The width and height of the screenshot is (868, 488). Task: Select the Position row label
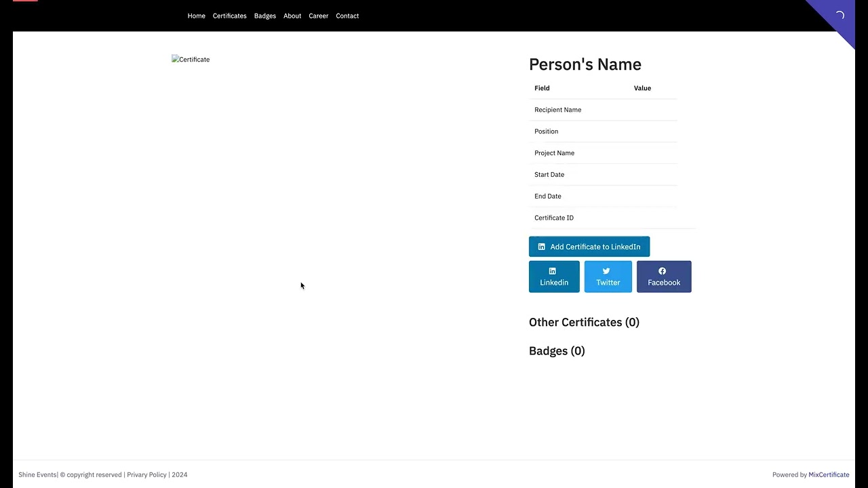546,131
